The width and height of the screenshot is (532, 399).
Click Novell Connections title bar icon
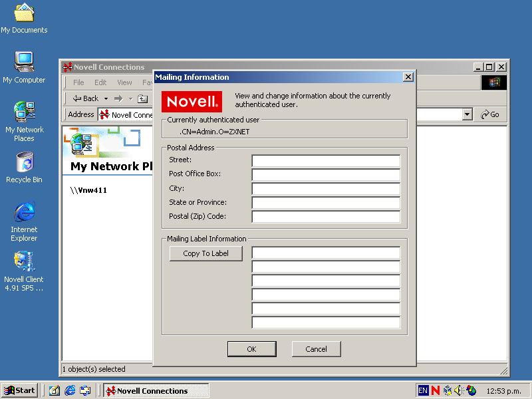(x=68, y=67)
